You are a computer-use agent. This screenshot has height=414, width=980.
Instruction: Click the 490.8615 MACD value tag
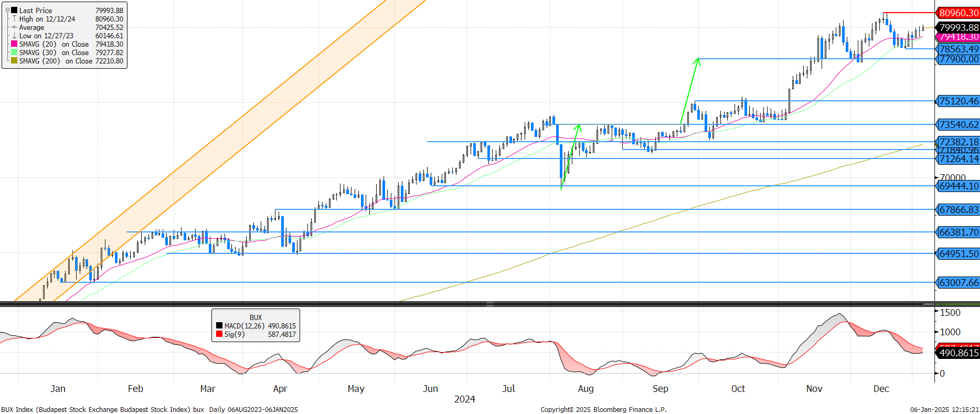(x=958, y=353)
